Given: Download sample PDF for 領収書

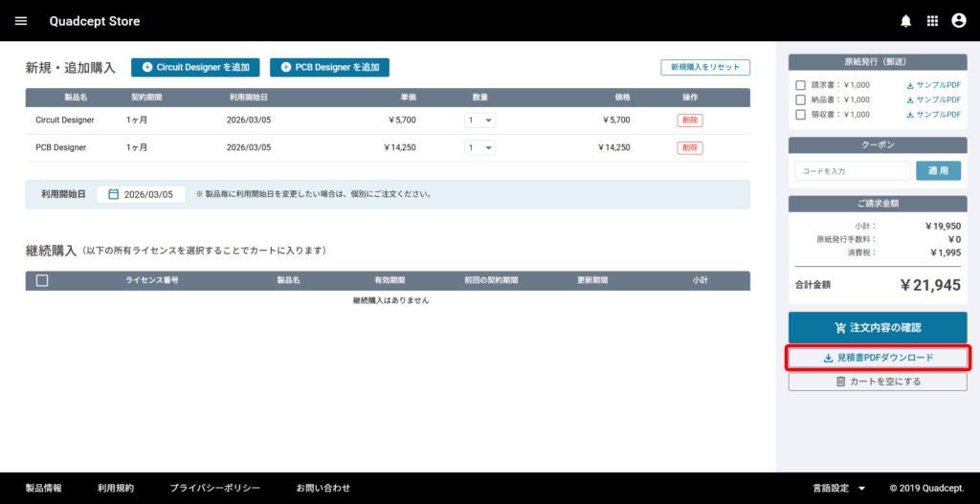Looking at the screenshot, I should click(933, 114).
